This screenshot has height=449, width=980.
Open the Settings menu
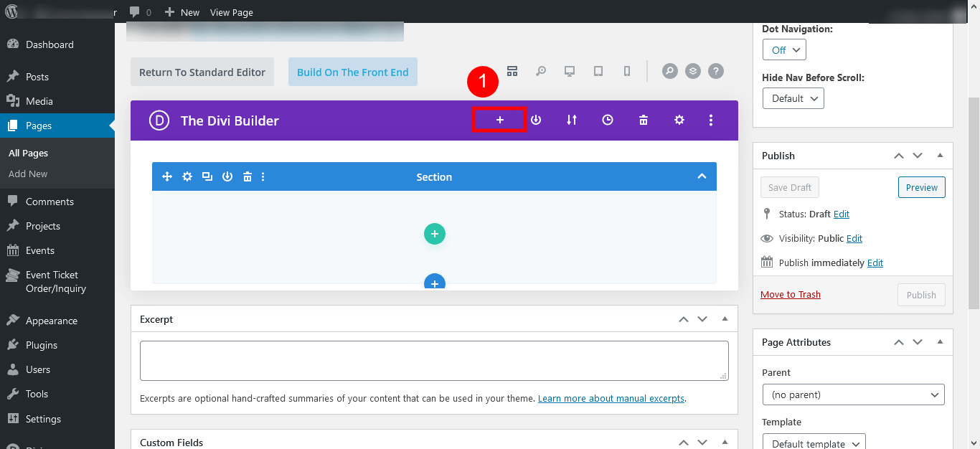57,419
